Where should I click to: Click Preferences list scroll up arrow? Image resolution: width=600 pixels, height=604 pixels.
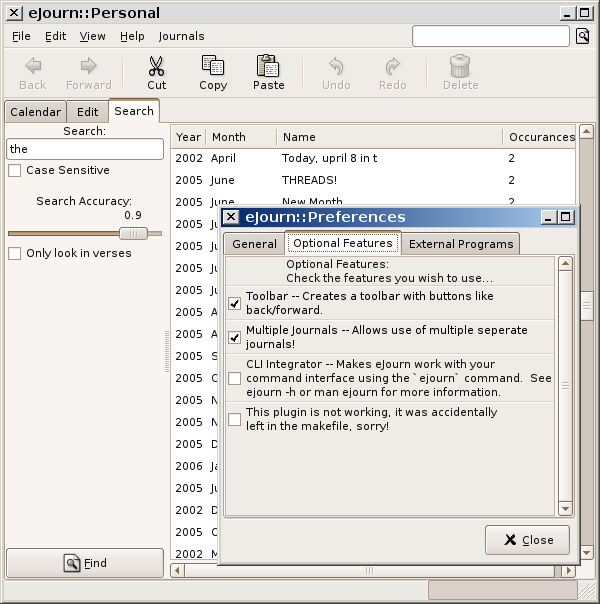coord(565,264)
